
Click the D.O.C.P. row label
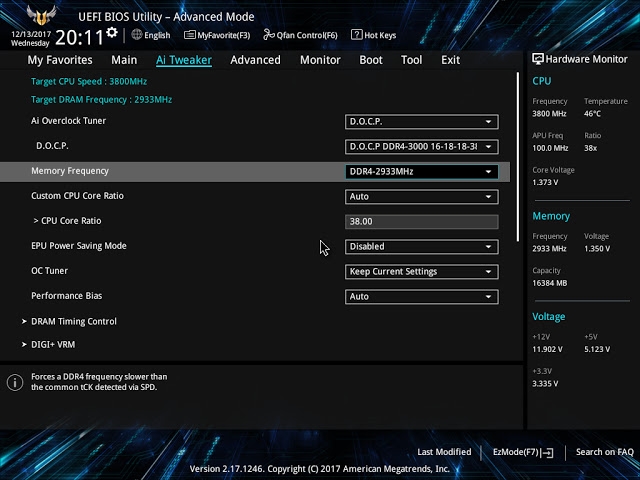tap(52, 146)
